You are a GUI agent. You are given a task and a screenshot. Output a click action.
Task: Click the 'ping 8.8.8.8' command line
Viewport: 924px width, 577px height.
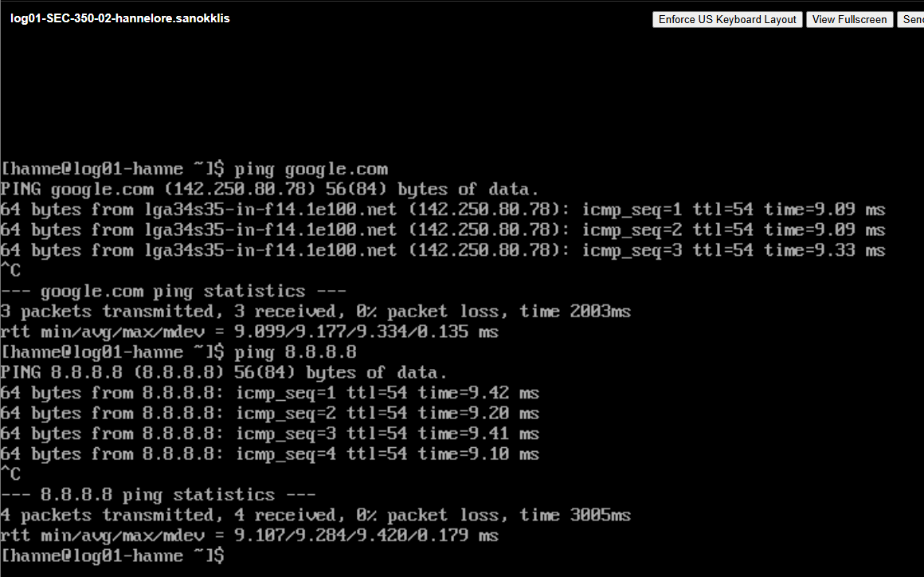(x=178, y=352)
